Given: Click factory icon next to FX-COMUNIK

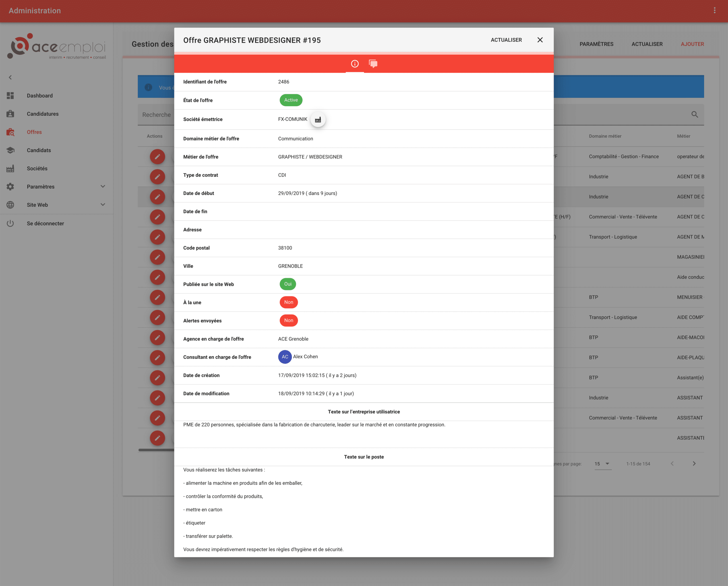Looking at the screenshot, I should point(318,119).
